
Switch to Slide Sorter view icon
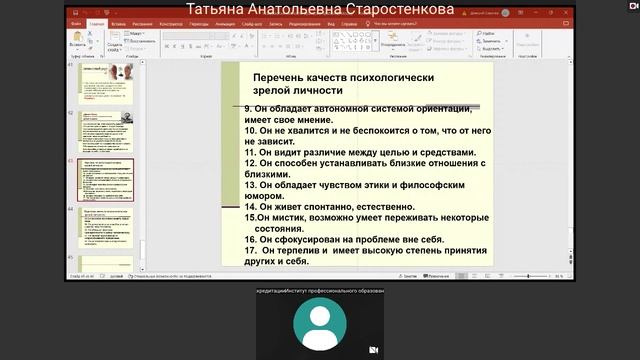[474, 276]
